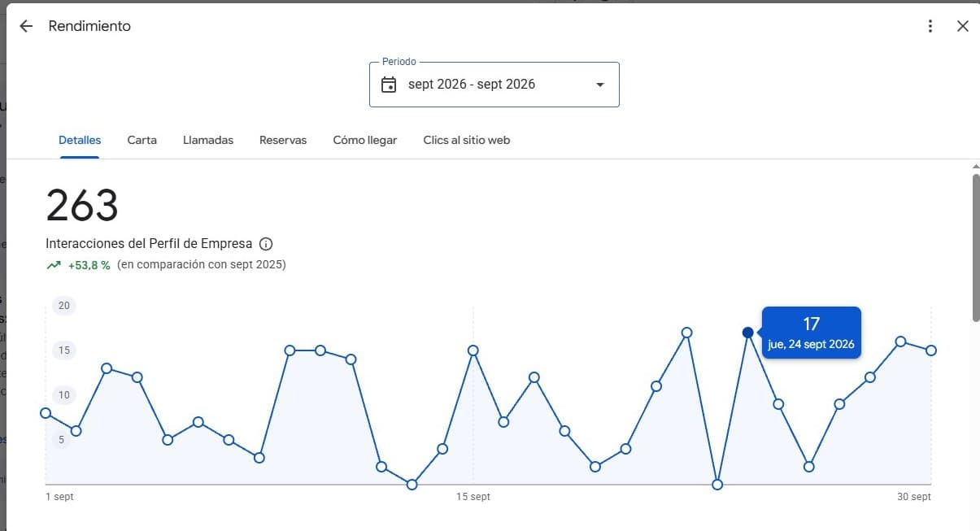The height and width of the screenshot is (531, 980).
Task: Click the green upward trend arrow icon
Action: click(x=54, y=265)
